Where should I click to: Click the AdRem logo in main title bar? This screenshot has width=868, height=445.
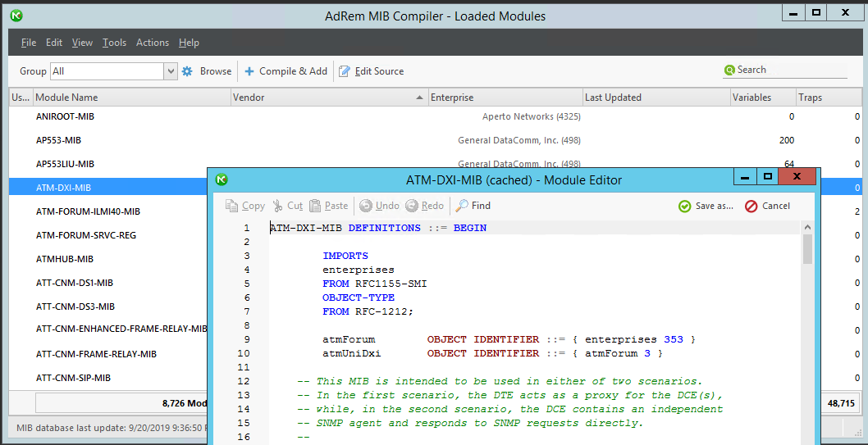click(16, 16)
